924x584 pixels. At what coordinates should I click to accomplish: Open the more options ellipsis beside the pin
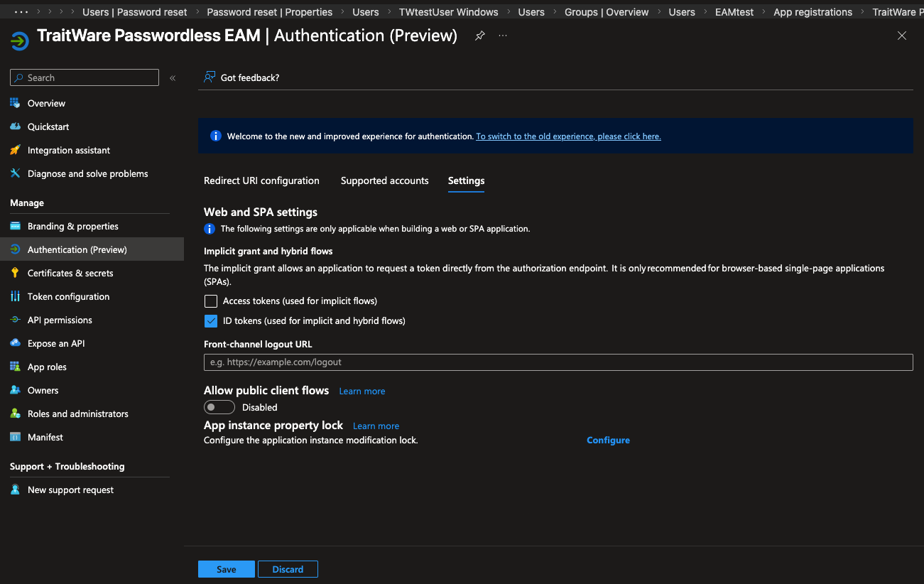(503, 36)
